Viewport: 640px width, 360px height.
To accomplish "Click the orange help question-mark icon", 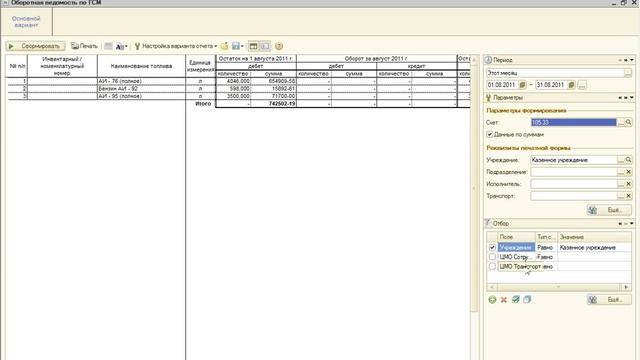I will click(279, 46).
